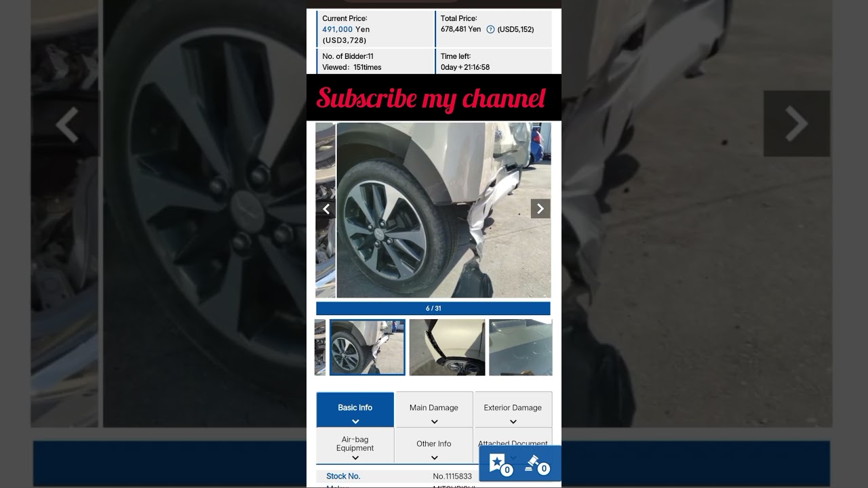Switch to the Main Damage tab
The height and width of the screenshot is (488, 868).
coord(434,409)
